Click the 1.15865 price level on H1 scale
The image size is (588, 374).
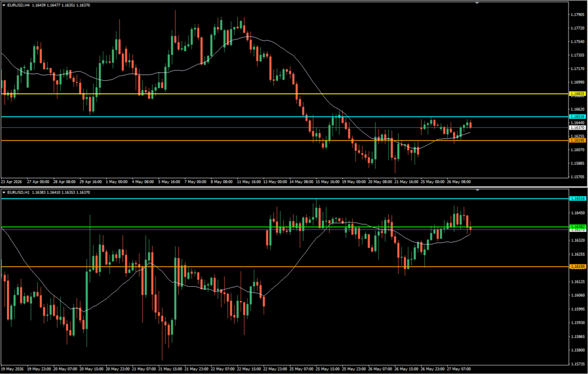[x=578, y=337]
